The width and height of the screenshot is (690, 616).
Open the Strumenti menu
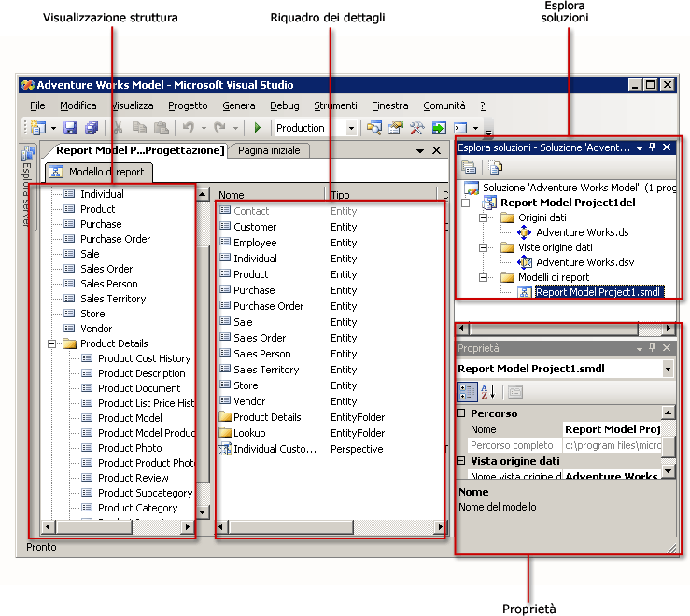(x=335, y=105)
